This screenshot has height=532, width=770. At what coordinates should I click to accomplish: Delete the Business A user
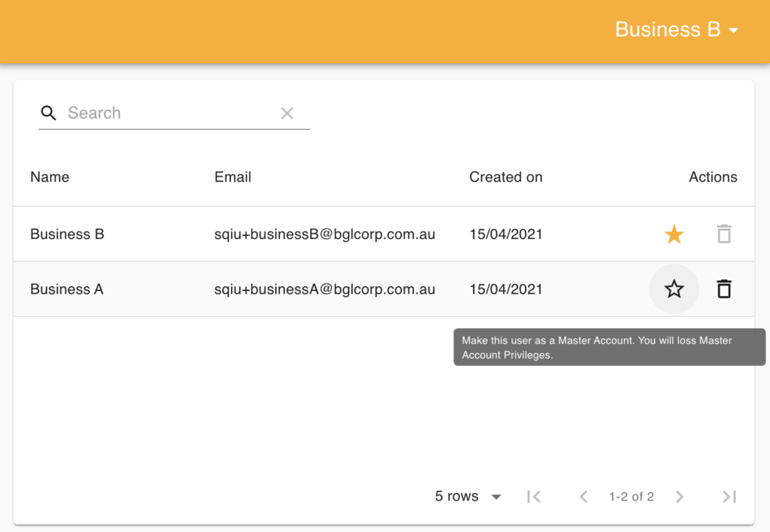click(x=723, y=289)
